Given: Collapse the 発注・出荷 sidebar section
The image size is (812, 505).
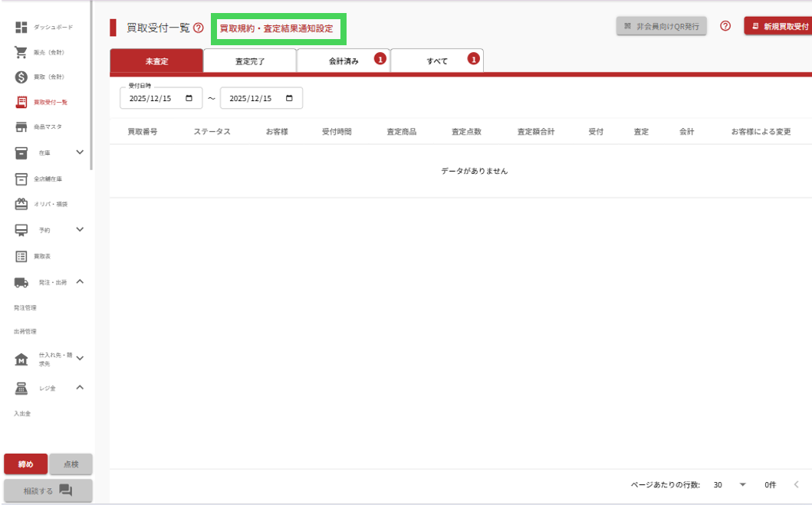Looking at the screenshot, I should tap(80, 282).
